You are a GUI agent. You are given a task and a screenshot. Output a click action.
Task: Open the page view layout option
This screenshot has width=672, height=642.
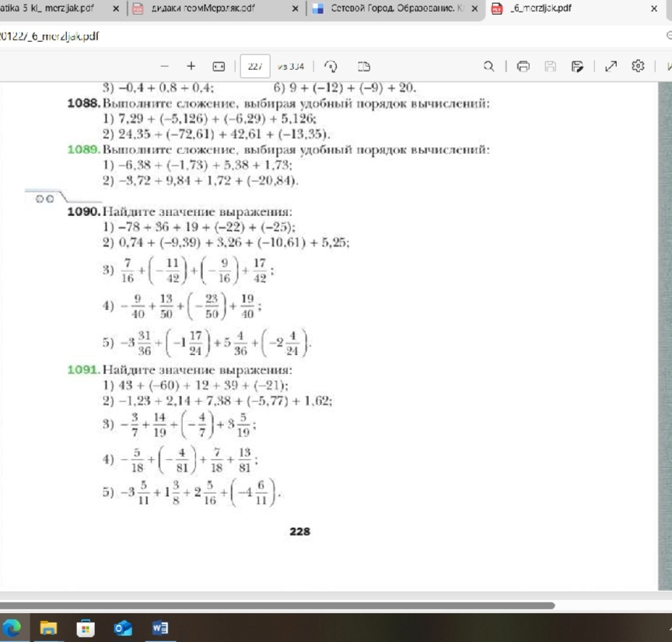coord(363,66)
